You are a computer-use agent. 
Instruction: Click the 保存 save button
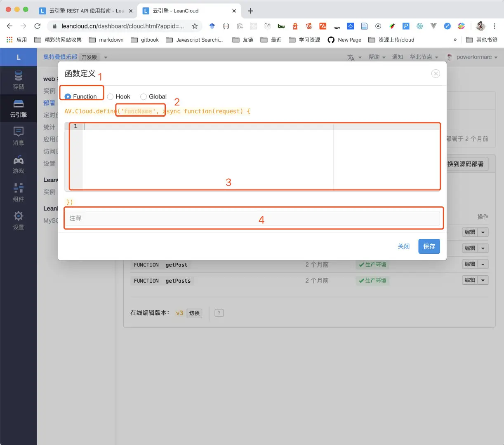pos(429,246)
